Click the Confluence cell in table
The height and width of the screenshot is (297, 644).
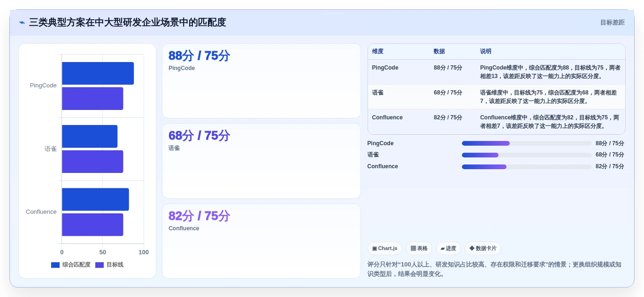coord(387,117)
